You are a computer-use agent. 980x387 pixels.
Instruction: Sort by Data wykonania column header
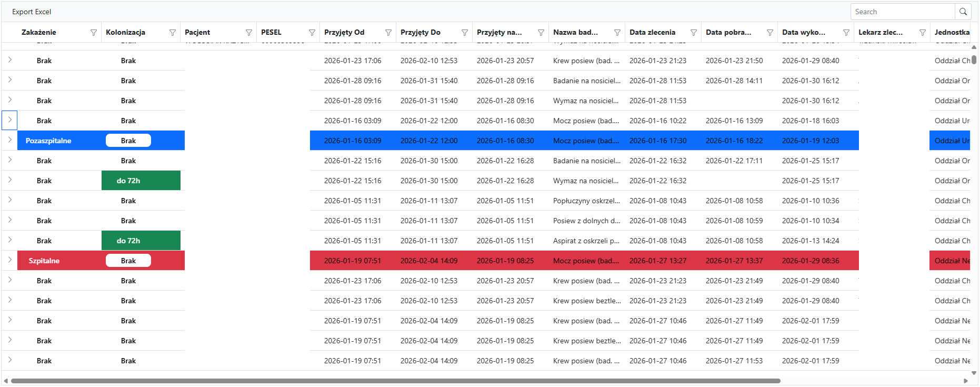click(804, 33)
